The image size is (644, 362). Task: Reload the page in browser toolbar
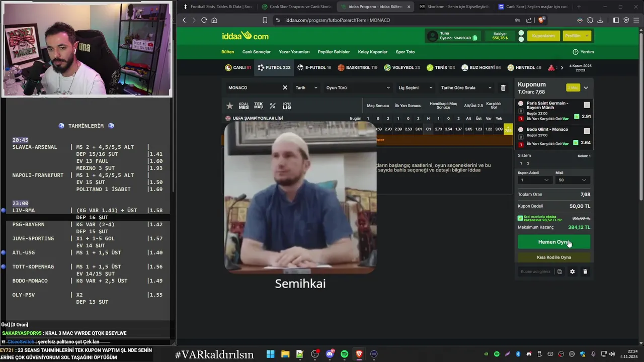click(x=204, y=20)
